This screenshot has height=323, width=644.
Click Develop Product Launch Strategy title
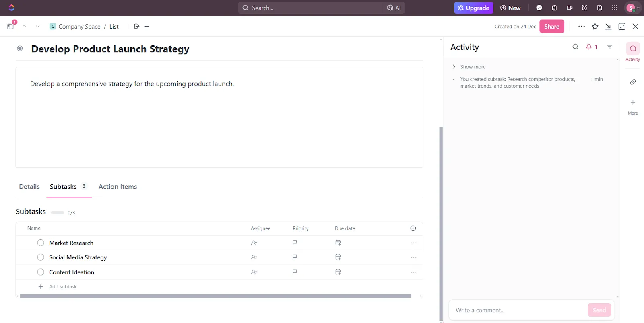click(110, 49)
